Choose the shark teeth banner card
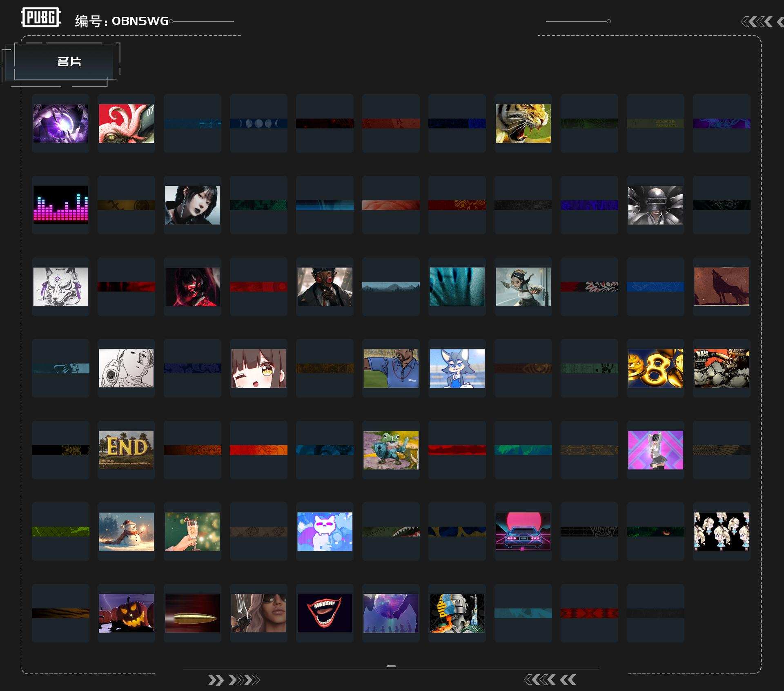The height and width of the screenshot is (691, 784). pos(391,531)
